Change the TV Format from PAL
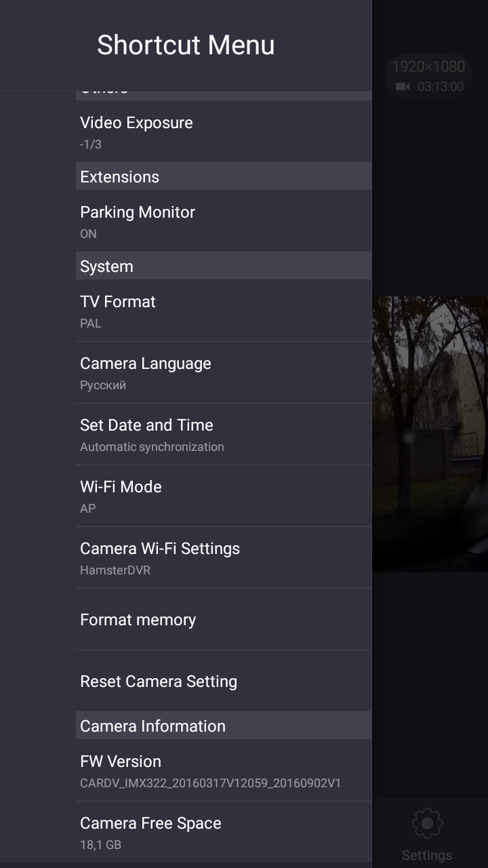 [x=224, y=311]
